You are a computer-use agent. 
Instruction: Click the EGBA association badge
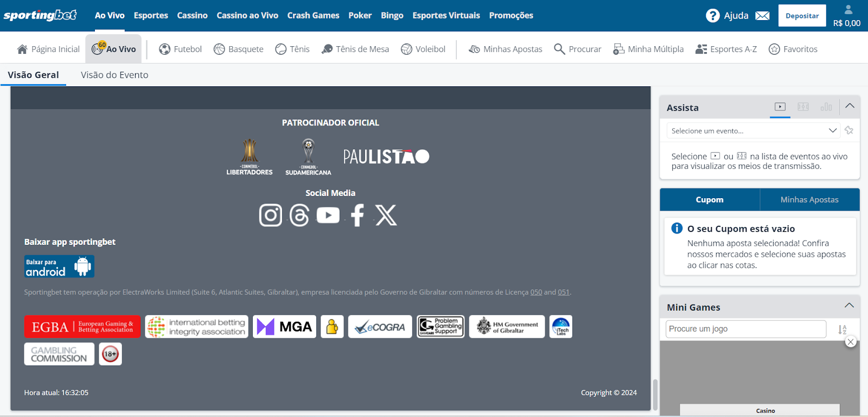click(82, 327)
